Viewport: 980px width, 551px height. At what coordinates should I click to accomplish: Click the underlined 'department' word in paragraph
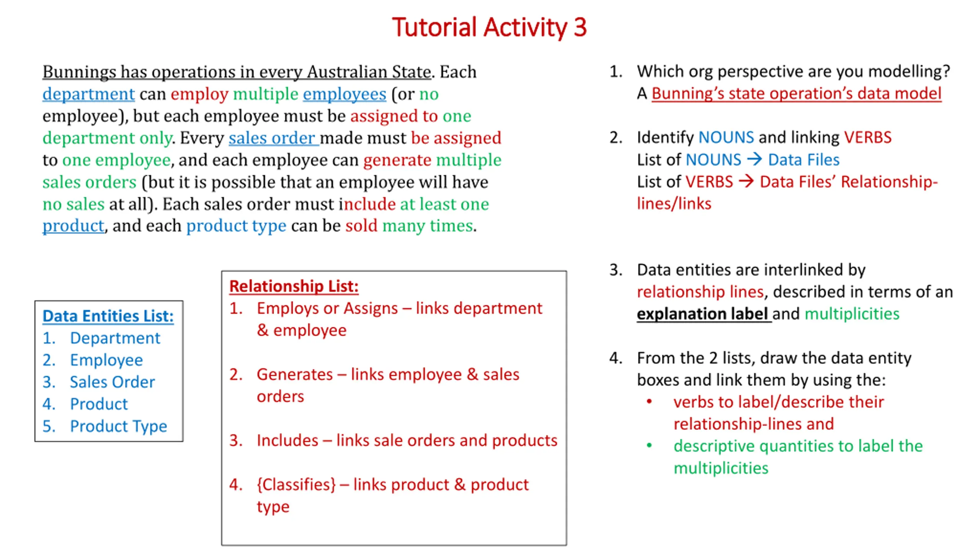(x=88, y=94)
